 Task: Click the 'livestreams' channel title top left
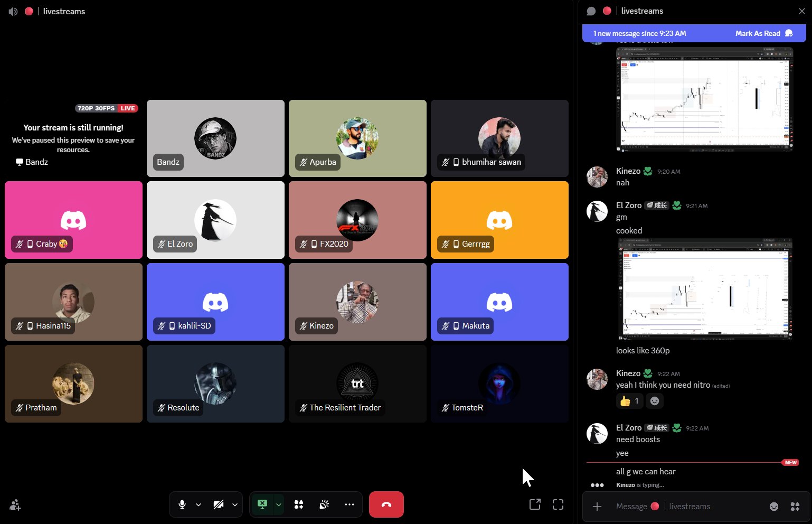tap(64, 11)
